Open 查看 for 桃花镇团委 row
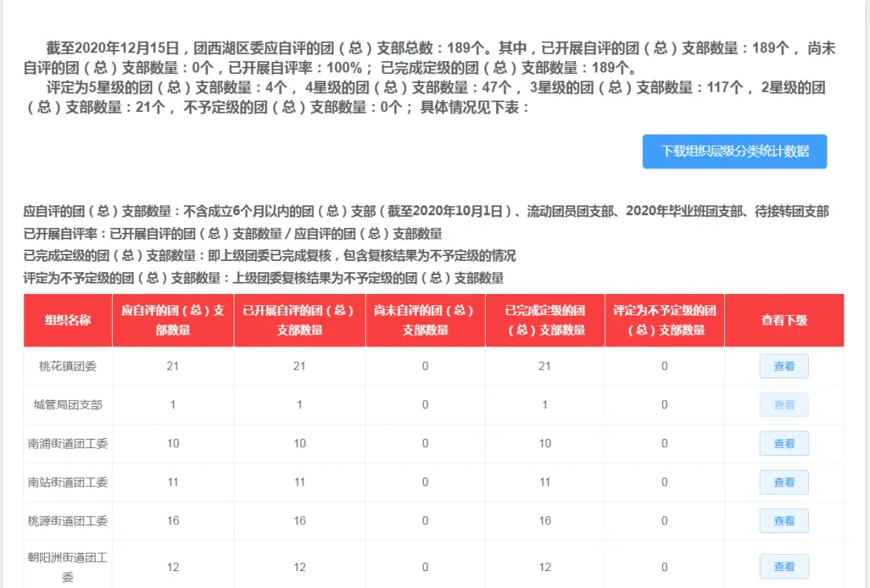Screen dimensions: 870x588 pyautogui.click(x=783, y=366)
